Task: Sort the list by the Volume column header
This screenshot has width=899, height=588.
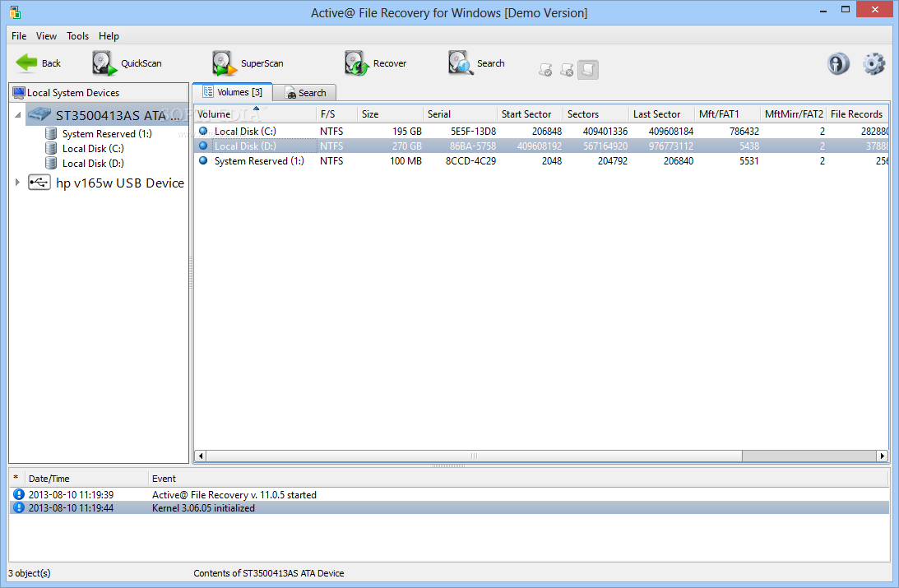Action: 255,114
